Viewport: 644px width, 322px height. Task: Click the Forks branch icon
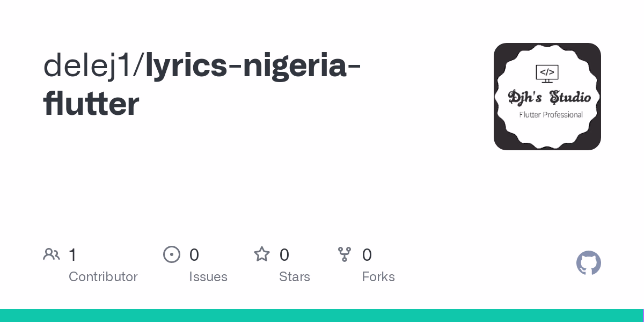tap(345, 254)
